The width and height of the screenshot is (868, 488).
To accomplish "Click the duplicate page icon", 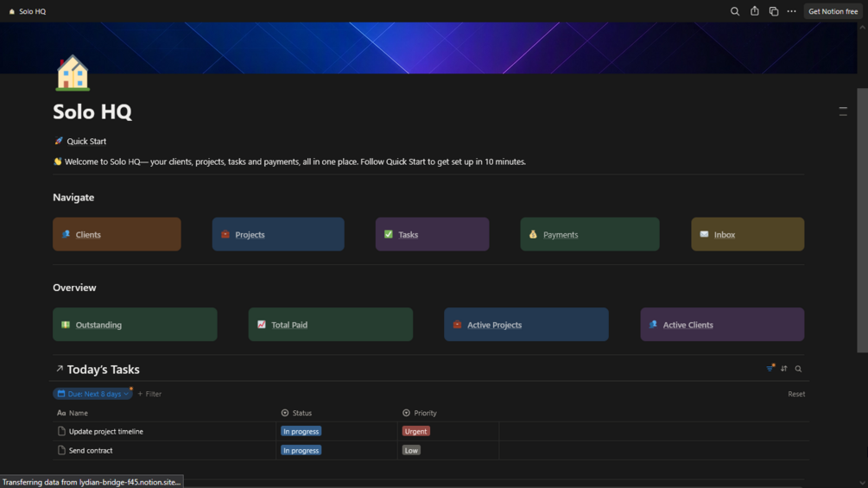I will (773, 11).
